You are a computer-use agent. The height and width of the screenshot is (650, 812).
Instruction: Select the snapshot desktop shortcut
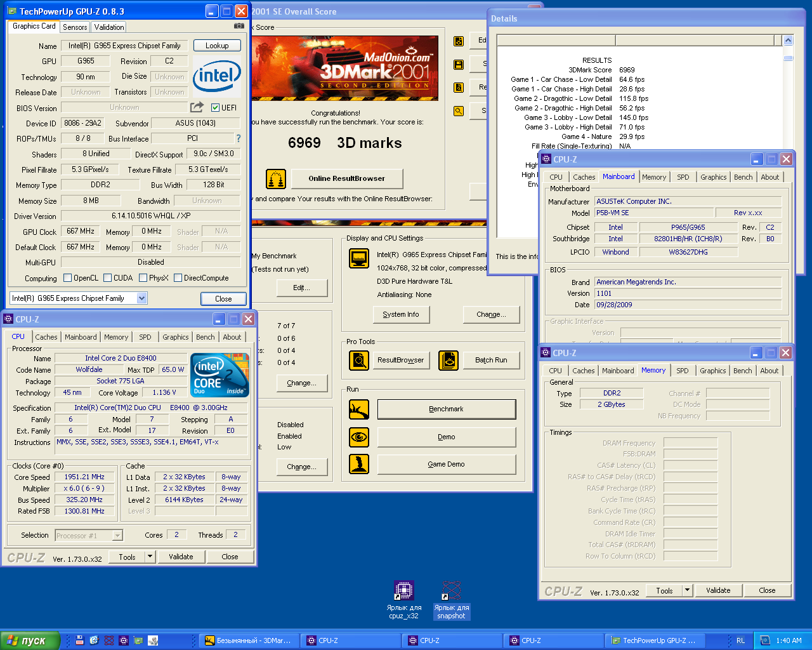[451, 599]
